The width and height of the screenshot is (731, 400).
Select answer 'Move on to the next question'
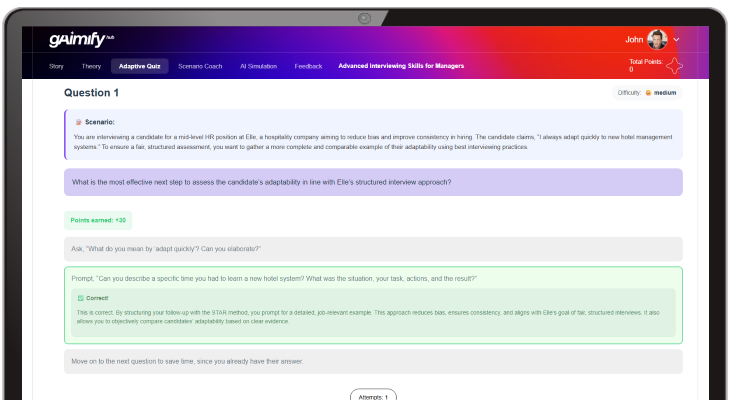point(373,361)
